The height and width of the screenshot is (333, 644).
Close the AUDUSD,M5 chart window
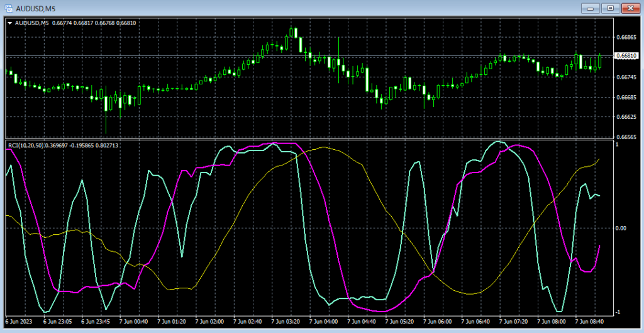pyautogui.click(x=630, y=8)
